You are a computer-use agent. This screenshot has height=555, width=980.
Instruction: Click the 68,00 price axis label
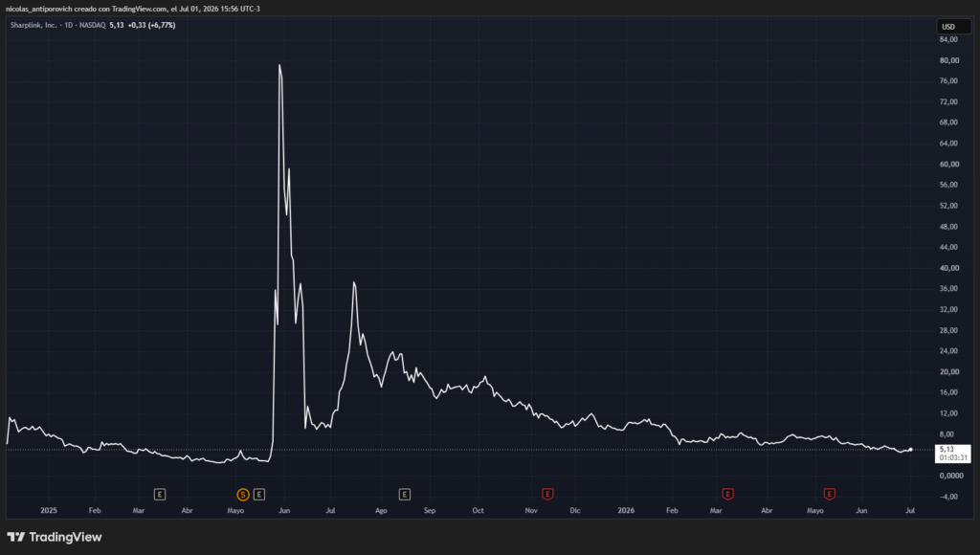[948, 122]
